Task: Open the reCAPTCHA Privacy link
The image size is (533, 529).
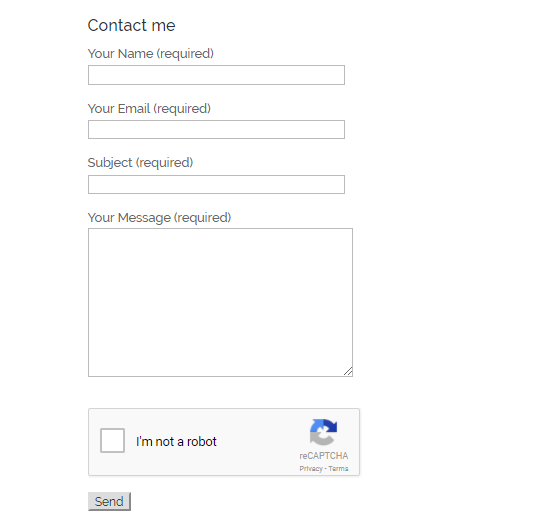Action: coord(311,468)
